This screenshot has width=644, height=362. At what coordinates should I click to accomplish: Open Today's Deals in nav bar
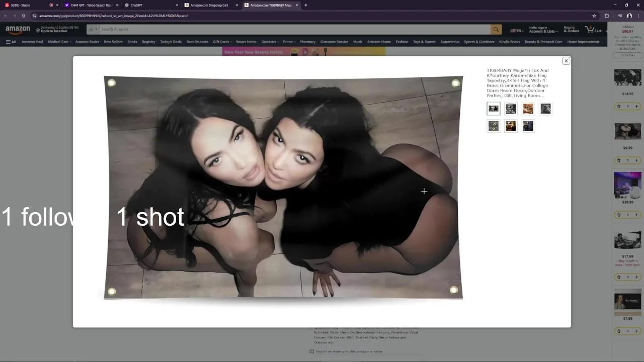[x=171, y=42]
